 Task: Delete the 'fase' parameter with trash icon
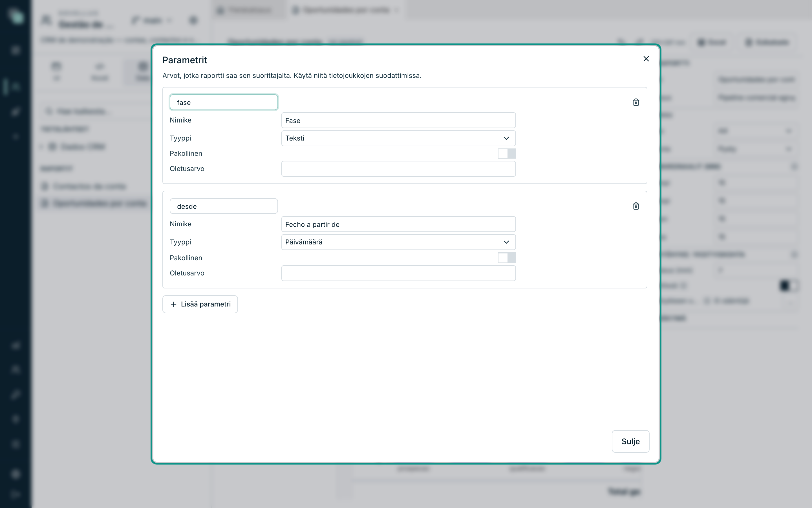636,102
